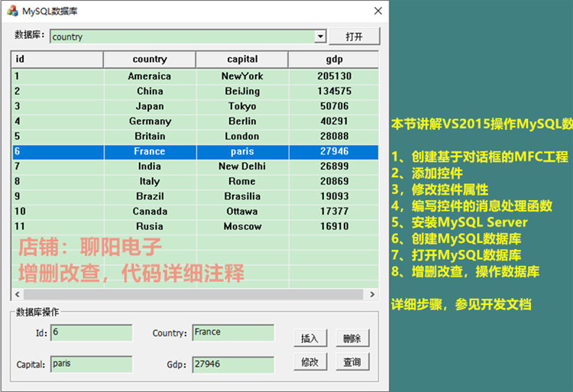
Task: Click the 插入 button
Action: coord(310,339)
